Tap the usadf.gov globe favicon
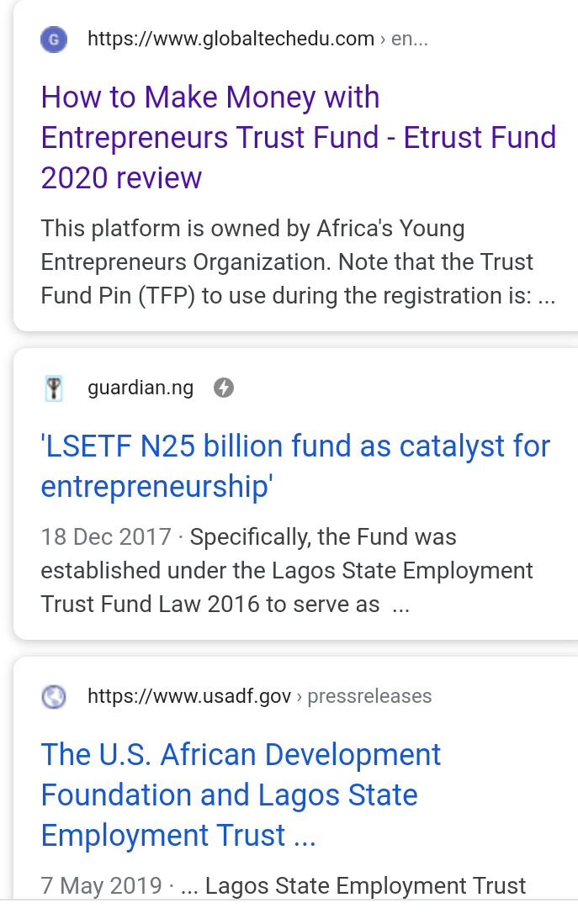This screenshot has height=924, width=578. coord(54,696)
